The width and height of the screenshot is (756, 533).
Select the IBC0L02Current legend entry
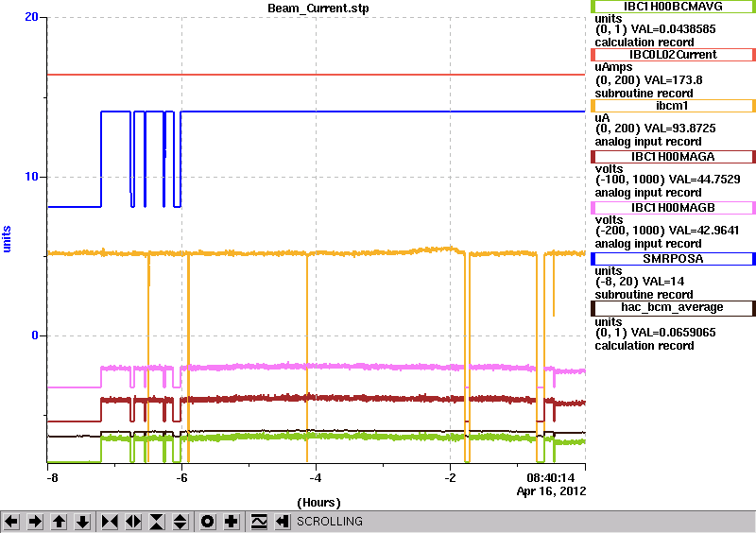click(673, 55)
